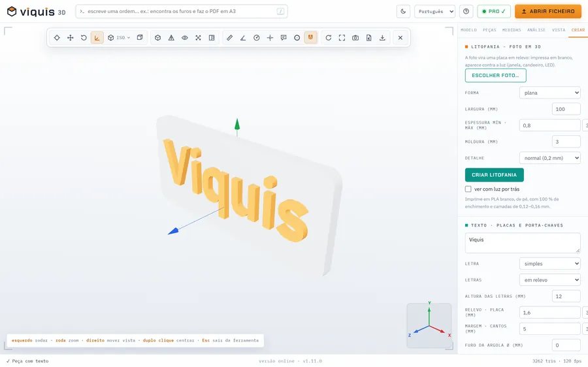Select the four-arrow move tool
The height and width of the screenshot is (367, 588).
[70, 37]
